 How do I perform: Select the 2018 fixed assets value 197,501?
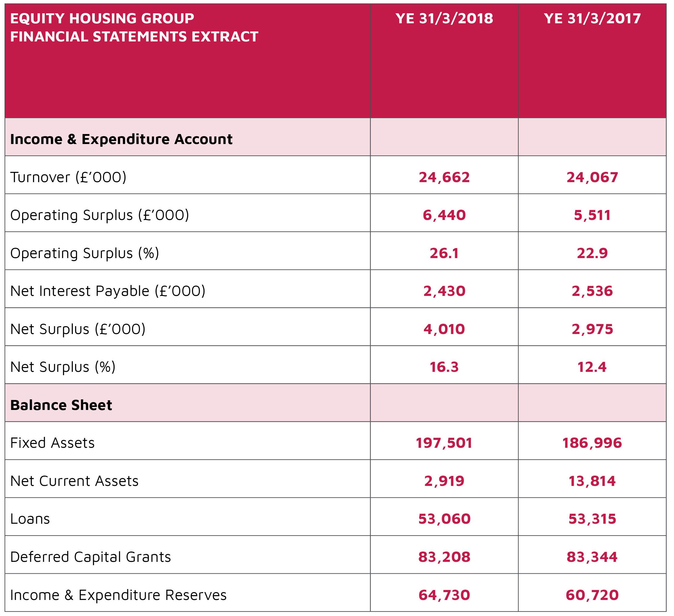444,443
